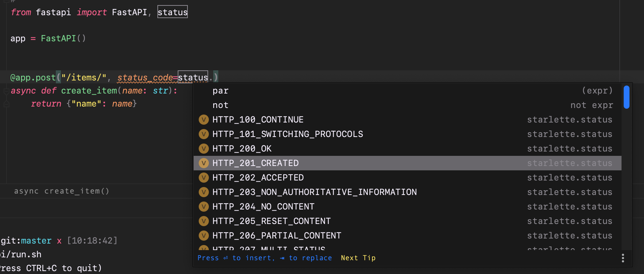Choose HTTP_200_OK from completion list

tap(407, 149)
